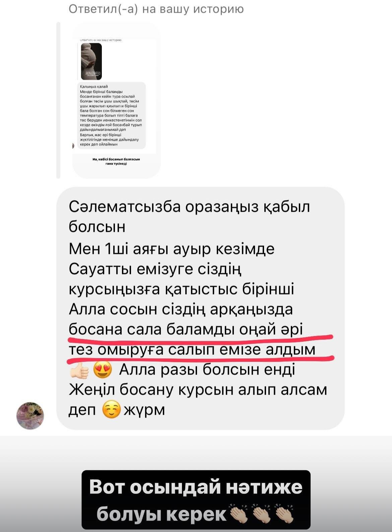Tap the red underline beneath "босана сала баламды"

tap(200, 339)
